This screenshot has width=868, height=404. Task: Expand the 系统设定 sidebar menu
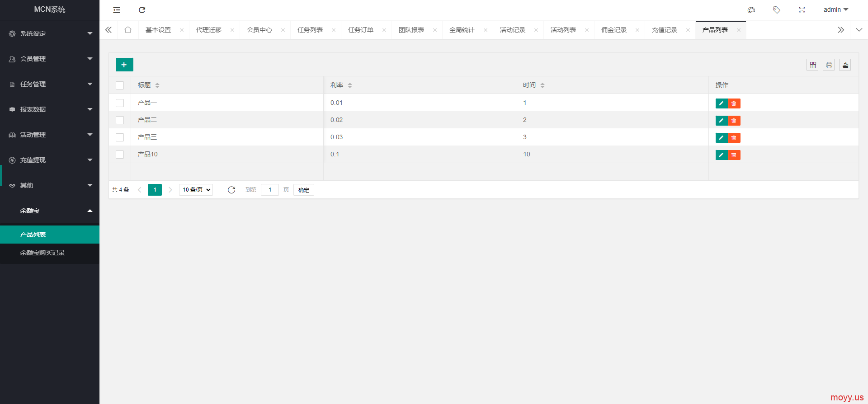pos(50,33)
